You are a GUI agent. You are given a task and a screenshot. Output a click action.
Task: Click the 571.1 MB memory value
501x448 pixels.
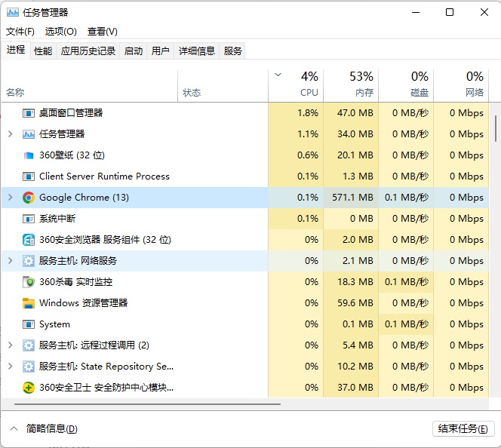point(352,198)
